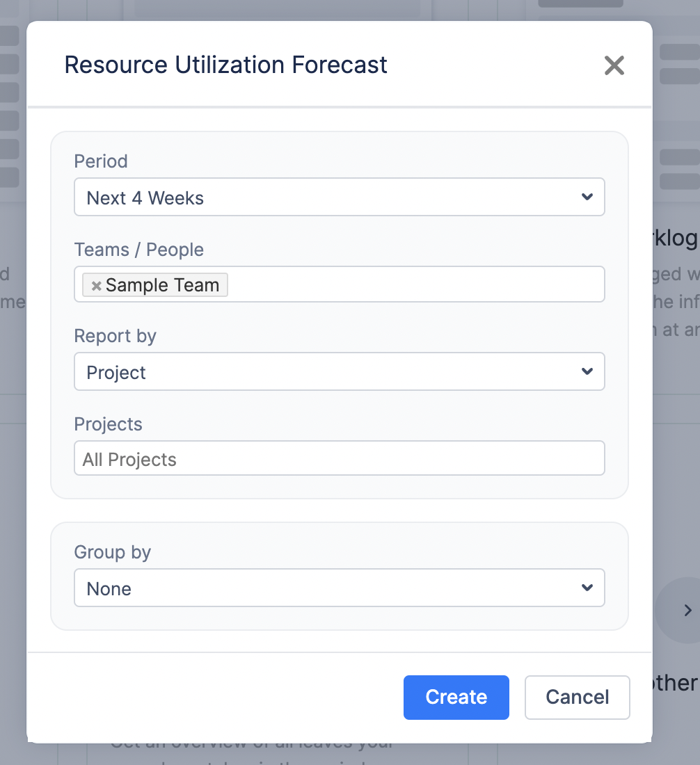Click the Group by label
Viewport: 700px width, 765px height.
click(x=113, y=552)
